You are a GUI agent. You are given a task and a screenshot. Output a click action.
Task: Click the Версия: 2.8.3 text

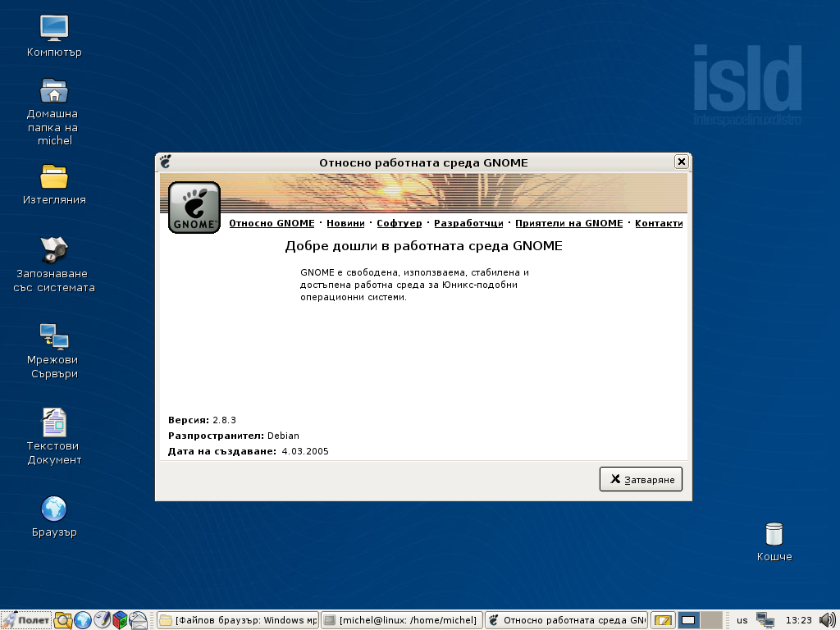coord(202,420)
